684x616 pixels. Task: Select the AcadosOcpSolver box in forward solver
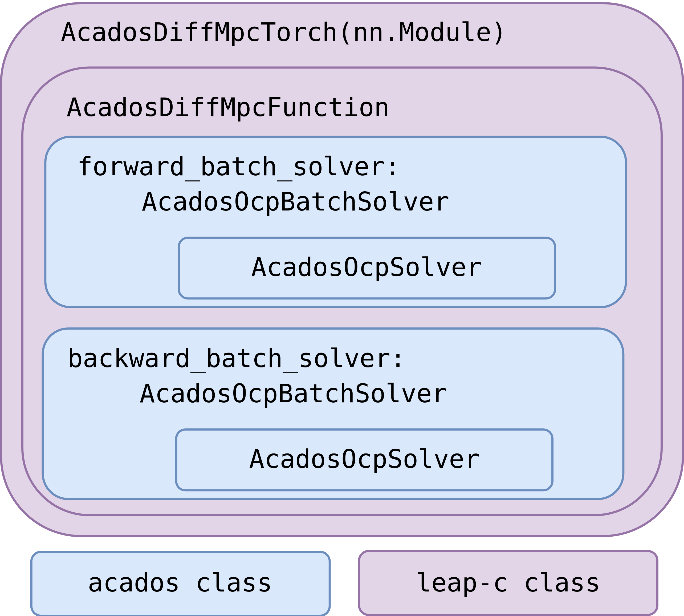click(x=366, y=268)
